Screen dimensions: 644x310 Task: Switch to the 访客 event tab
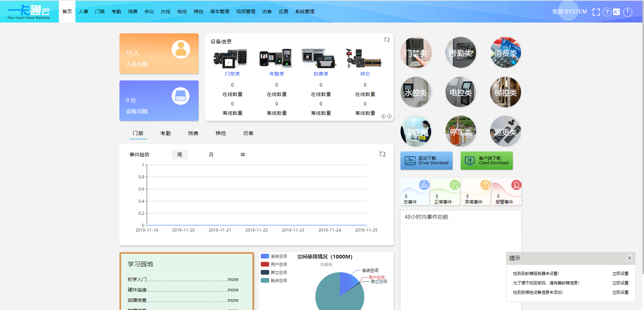point(248,133)
